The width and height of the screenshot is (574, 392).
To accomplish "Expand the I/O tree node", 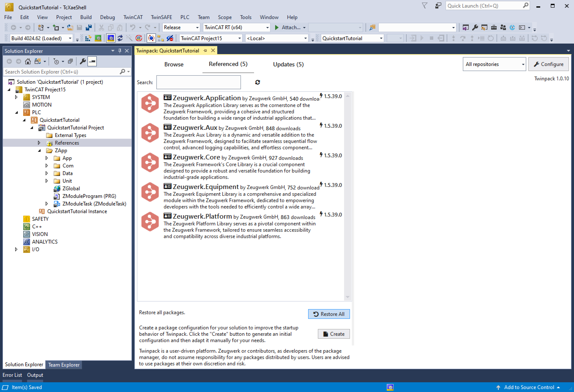I will (x=16, y=249).
